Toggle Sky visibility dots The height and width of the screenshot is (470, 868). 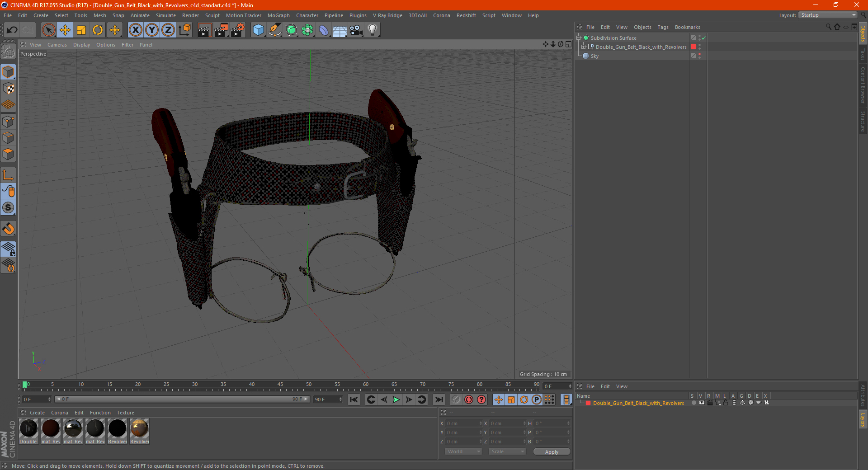pyautogui.click(x=700, y=56)
